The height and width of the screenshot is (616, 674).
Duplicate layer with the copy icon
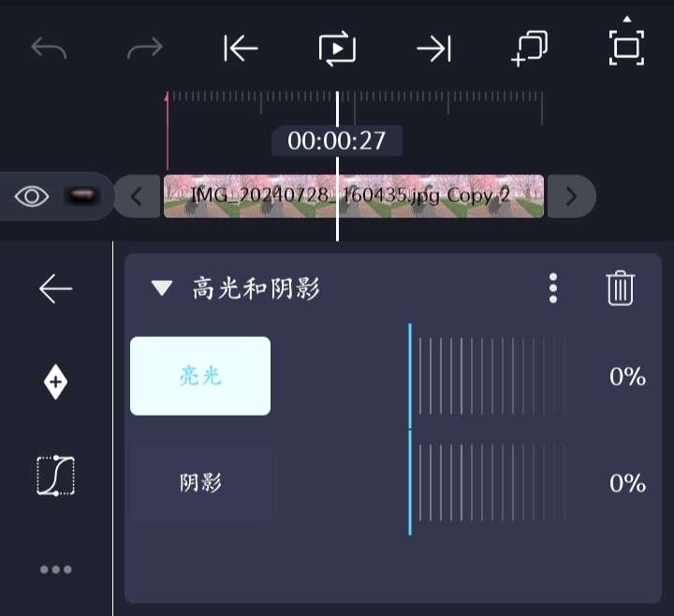(x=530, y=48)
